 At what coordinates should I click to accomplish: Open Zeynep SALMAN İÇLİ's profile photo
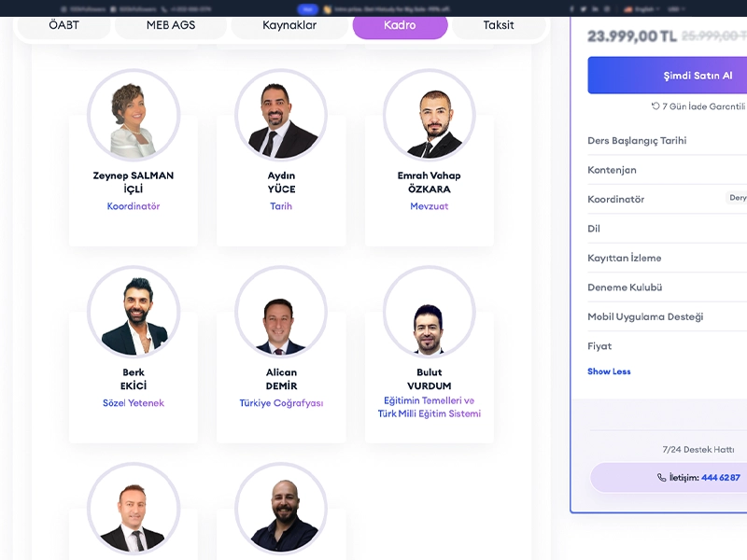point(134,115)
